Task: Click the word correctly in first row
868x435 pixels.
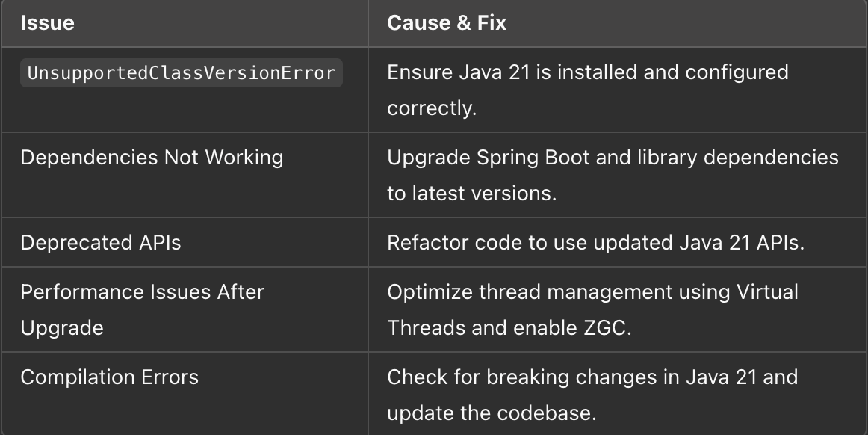Action: pyautogui.click(x=432, y=108)
